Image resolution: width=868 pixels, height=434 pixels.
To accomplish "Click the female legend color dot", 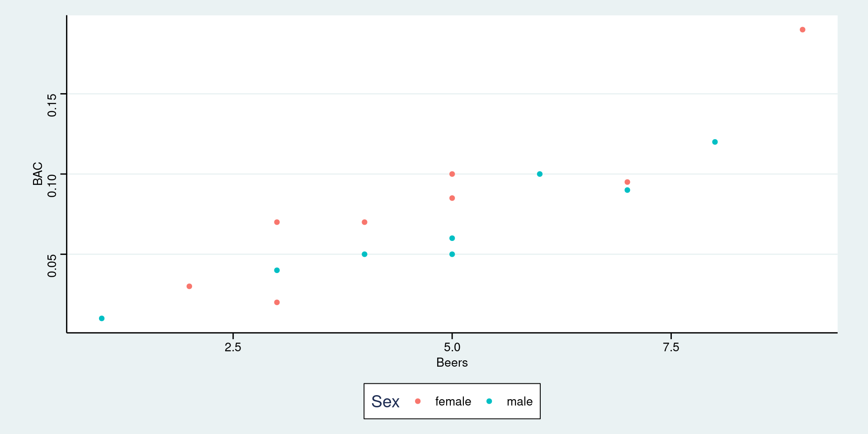I will point(418,401).
